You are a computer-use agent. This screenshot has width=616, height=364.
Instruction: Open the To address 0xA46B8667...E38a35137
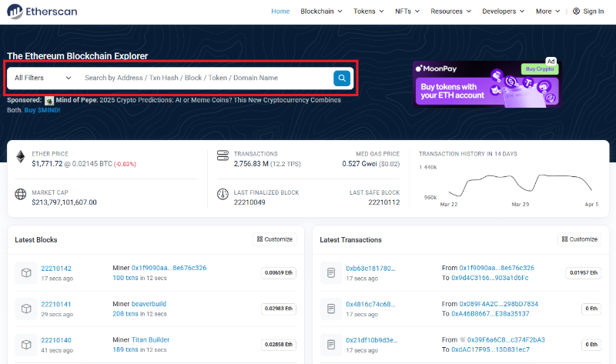[490, 314]
